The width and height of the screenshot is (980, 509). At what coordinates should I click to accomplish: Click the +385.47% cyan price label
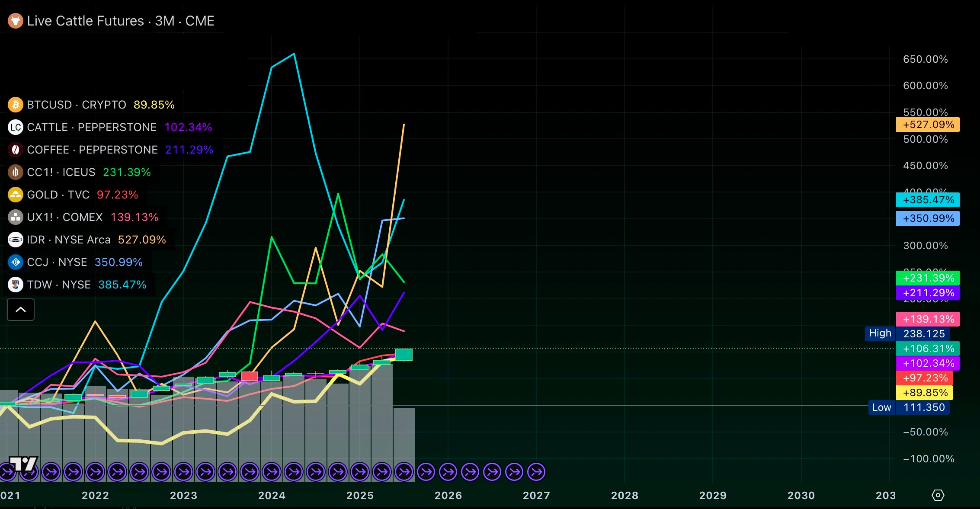tap(928, 200)
